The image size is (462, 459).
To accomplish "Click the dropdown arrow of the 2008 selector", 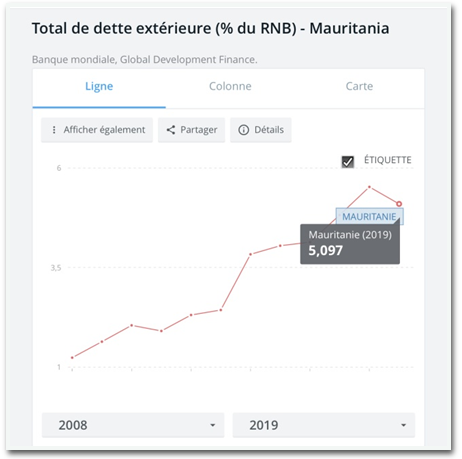I will point(213,425).
